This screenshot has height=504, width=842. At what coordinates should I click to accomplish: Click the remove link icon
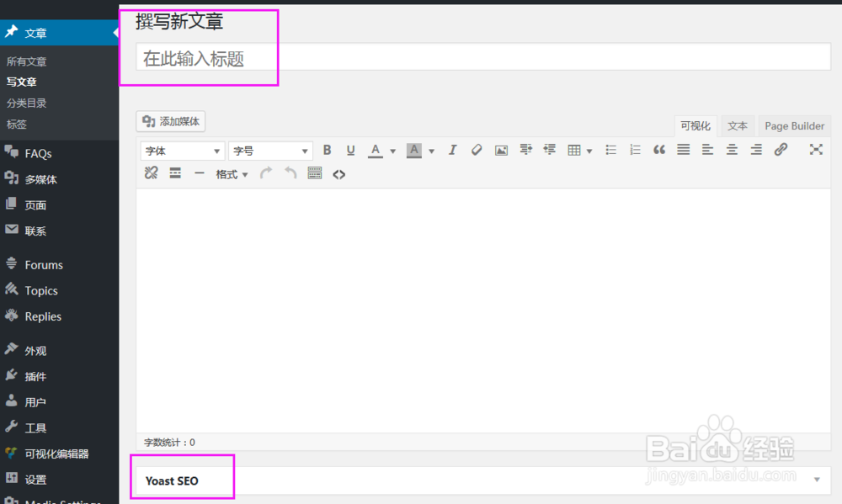tap(151, 172)
